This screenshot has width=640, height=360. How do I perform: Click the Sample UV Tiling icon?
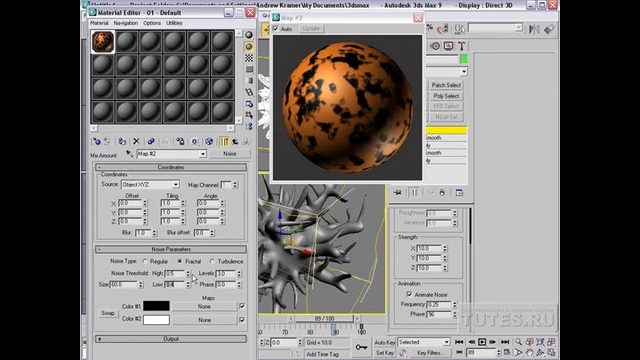pyautogui.click(x=249, y=69)
